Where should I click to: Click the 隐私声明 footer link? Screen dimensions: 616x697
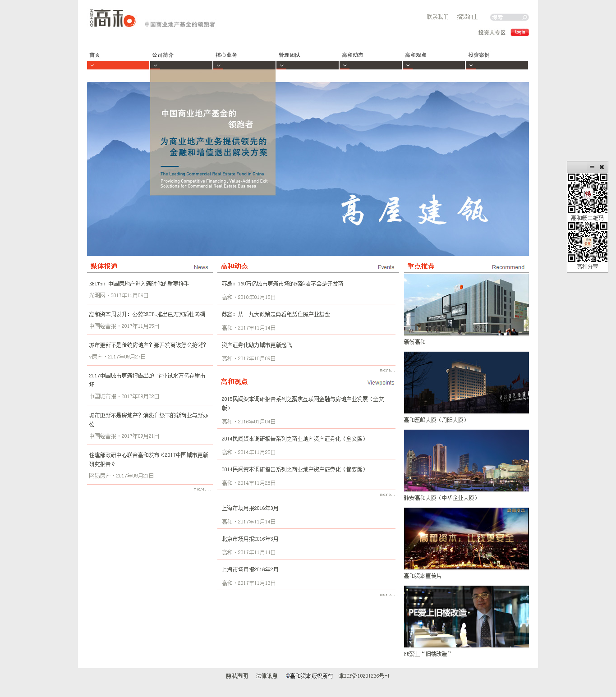(x=237, y=676)
